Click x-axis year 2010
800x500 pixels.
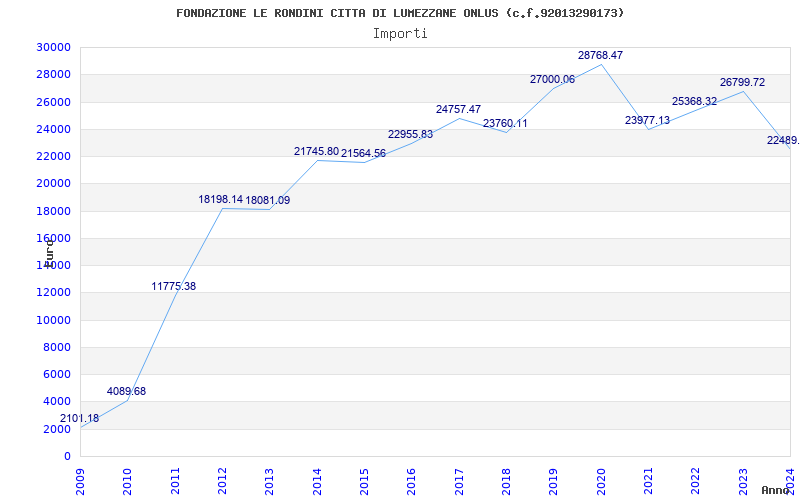coord(128,481)
